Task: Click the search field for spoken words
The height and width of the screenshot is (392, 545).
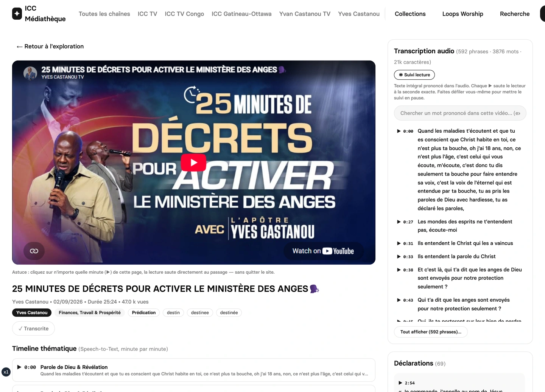Action: 460,113
